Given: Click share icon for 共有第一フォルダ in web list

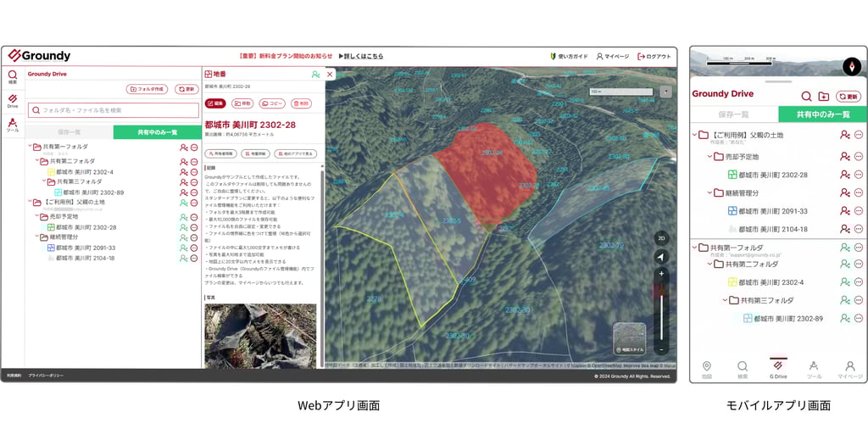Looking at the screenshot, I should (x=184, y=148).
